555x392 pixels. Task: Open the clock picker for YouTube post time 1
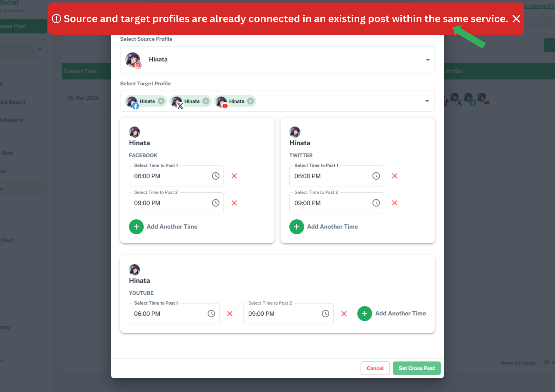tap(212, 314)
